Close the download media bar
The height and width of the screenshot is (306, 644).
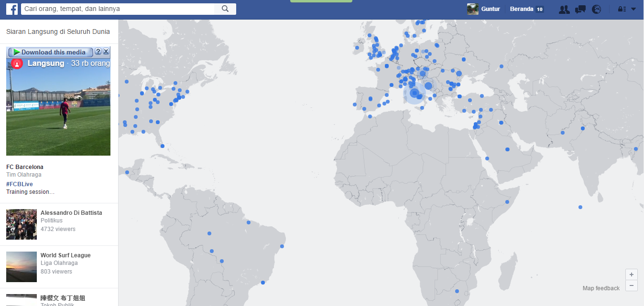point(106,52)
